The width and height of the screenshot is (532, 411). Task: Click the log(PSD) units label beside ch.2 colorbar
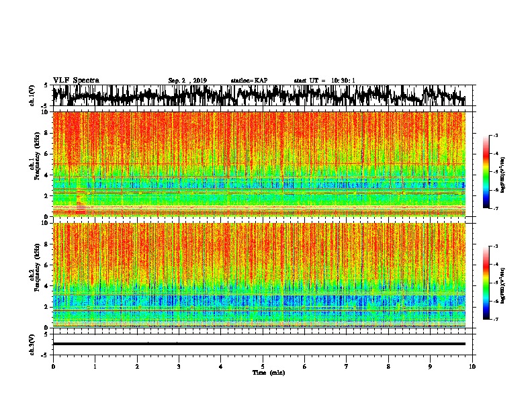503,286
